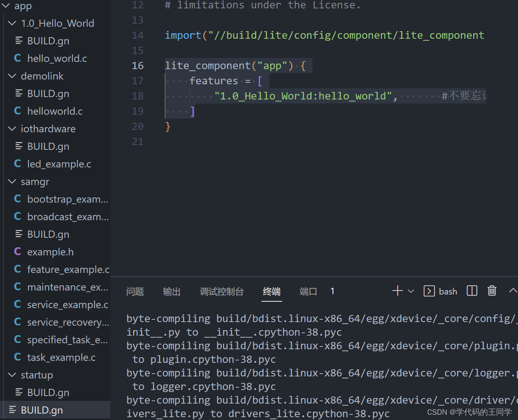This screenshot has height=420, width=518.
Task: Collapse the startup folder chevron
Action: pyautogui.click(x=12, y=375)
